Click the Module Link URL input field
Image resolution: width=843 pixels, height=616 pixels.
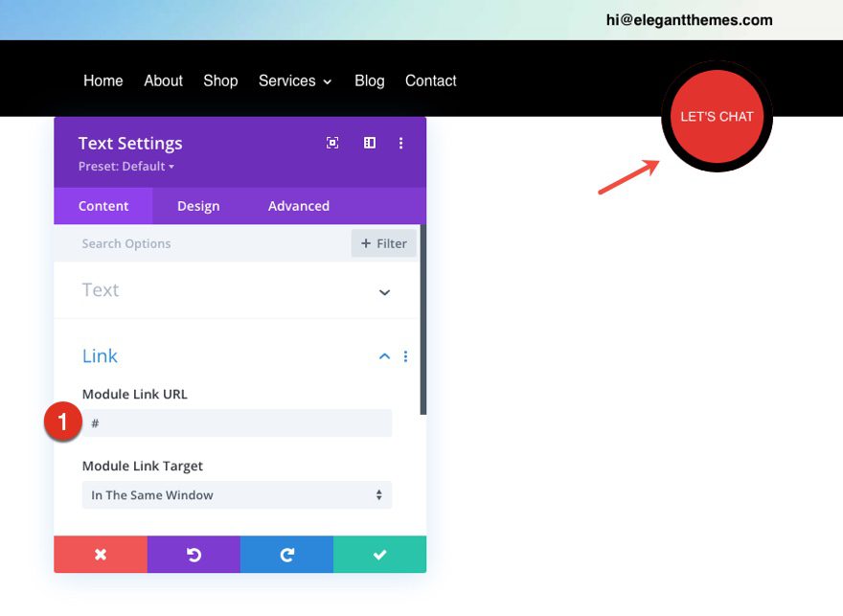point(237,423)
